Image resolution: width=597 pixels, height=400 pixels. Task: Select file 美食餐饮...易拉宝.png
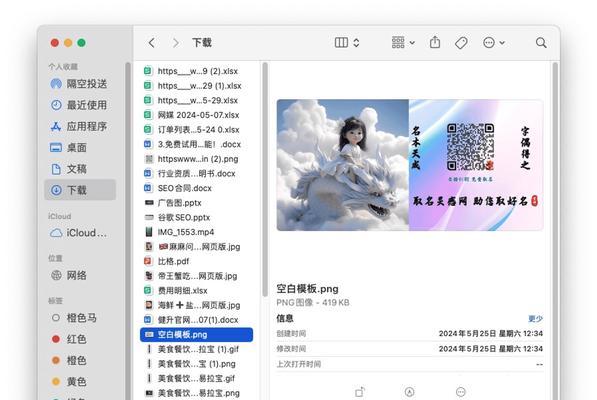click(196, 393)
